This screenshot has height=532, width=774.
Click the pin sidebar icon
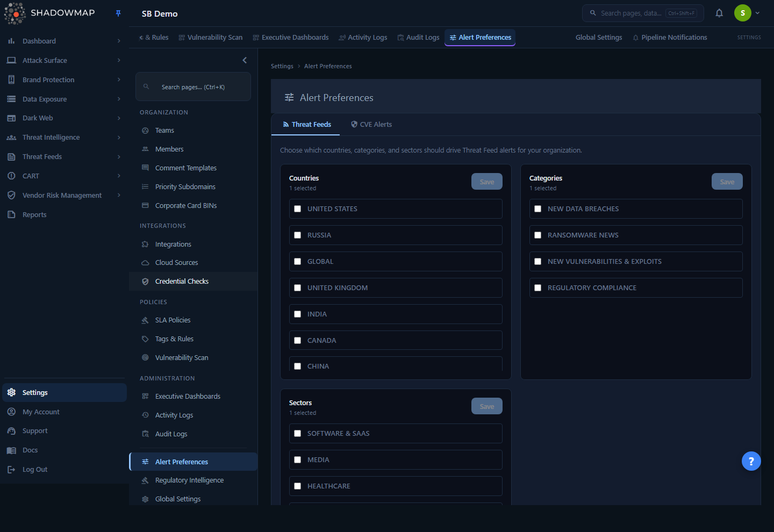[x=118, y=13]
